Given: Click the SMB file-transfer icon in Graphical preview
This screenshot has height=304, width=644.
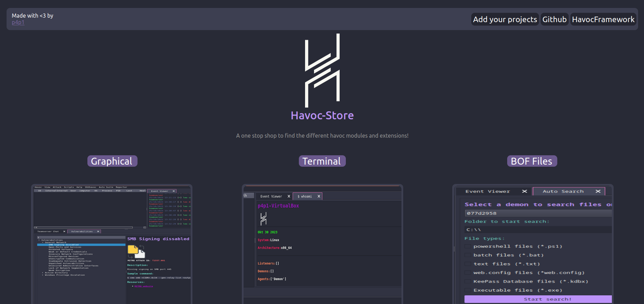Looking at the screenshot, I should tap(136, 251).
